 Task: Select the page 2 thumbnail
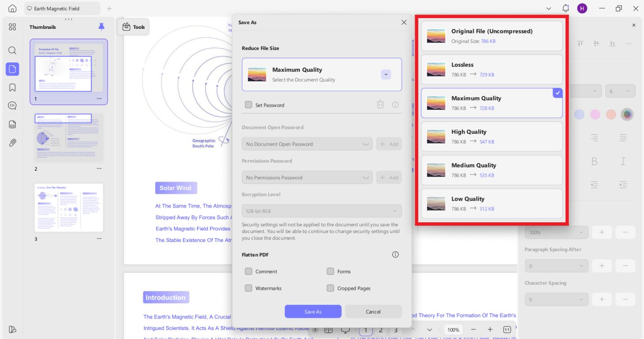(x=69, y=137)
